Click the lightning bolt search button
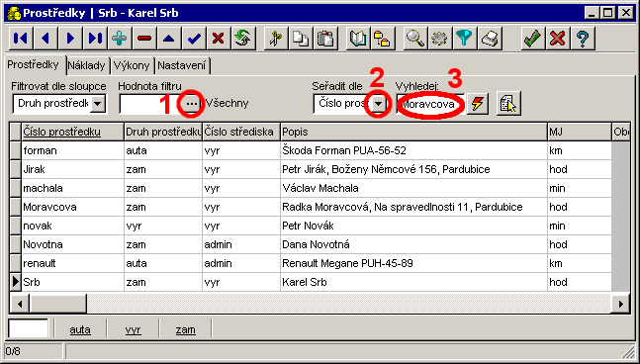Viewport: 640px width, 364px height. tap(478, 104)
